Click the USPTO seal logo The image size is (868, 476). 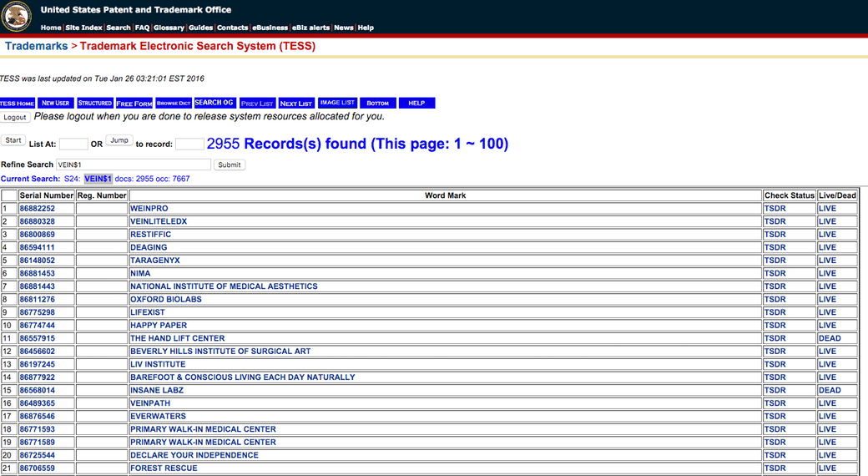click(17, 17)
